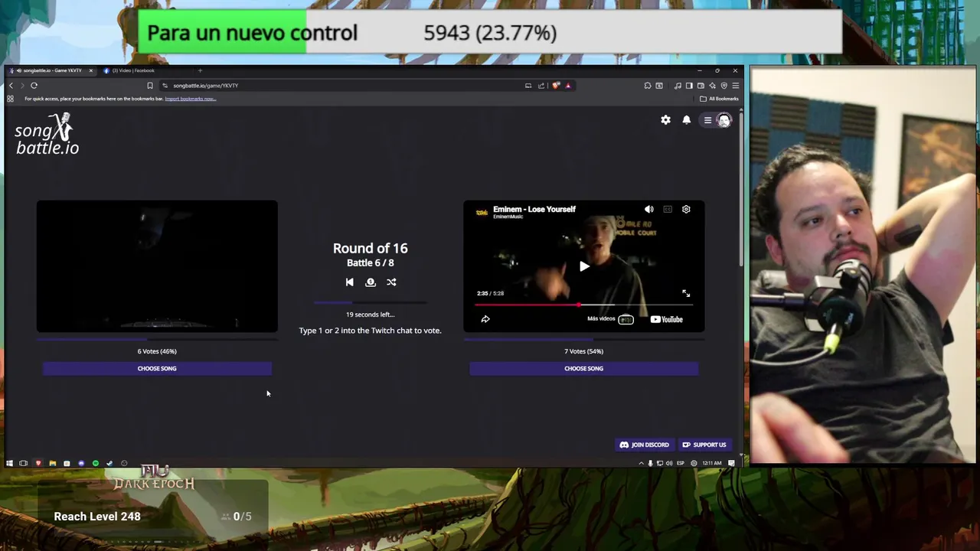This screenshot has width=980, height=551.
Task: Open video on YouTube logo
Action: (x=666, y=319)
